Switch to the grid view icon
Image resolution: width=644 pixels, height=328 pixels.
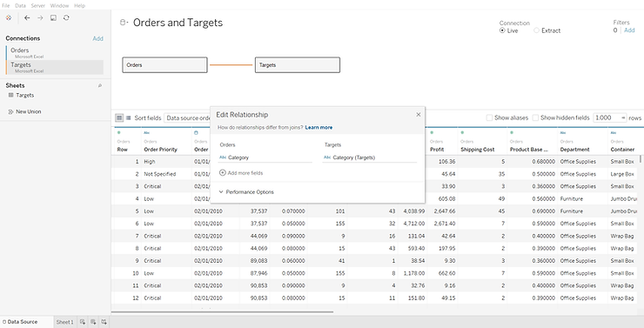[119, 117]
